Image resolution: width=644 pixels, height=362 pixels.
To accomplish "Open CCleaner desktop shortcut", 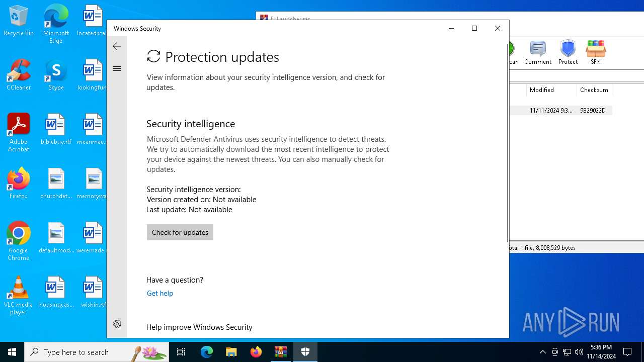I will (x=19, y=75).
